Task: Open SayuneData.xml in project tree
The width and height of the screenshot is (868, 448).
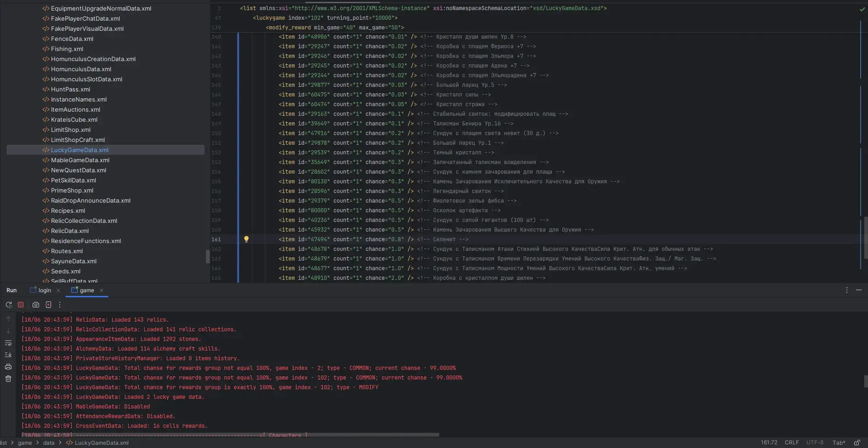Action: pyautogui.click(x=74, y=261)
